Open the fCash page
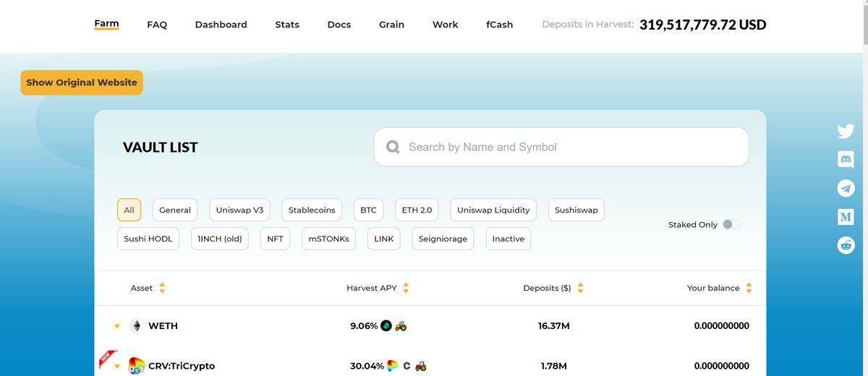Screen dimensions: 868x376 tap(500, 25)
